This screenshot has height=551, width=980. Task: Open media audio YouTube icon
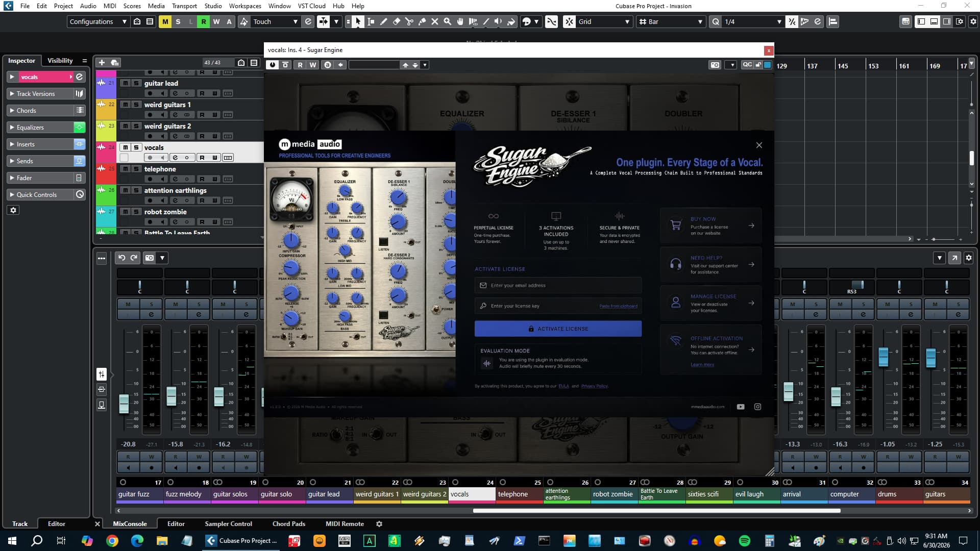pyautogui.click(x=741, y=407)
